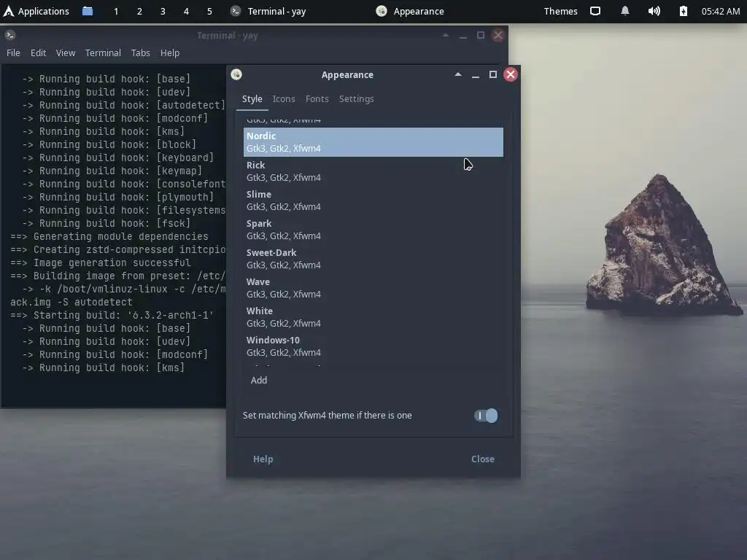Select the Spark theme
The image size is (747, 560).
[373, 230]
